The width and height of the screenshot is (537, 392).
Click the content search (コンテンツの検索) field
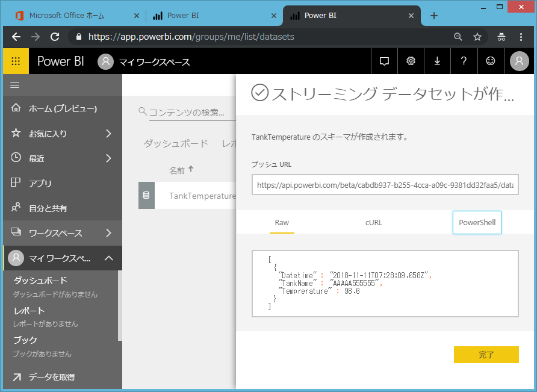[192, 113]
